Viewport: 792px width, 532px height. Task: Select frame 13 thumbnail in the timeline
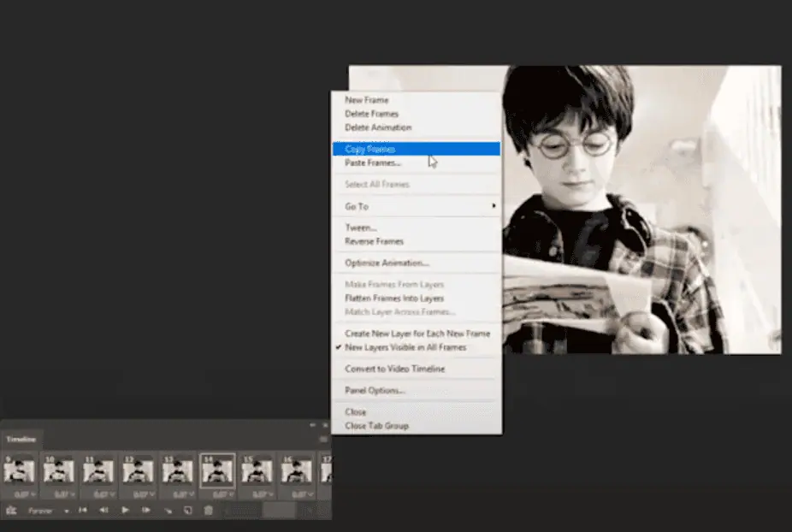click(178, 471)
